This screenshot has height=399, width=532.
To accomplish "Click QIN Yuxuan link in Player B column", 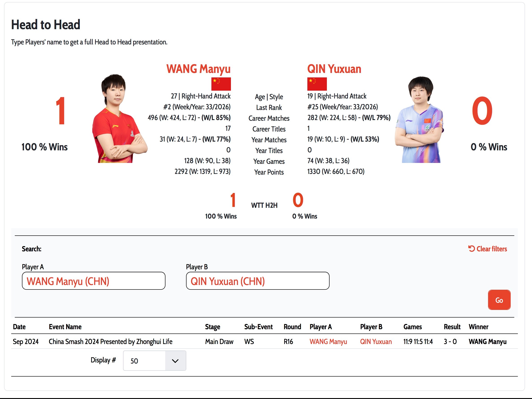I will (376, 342).
